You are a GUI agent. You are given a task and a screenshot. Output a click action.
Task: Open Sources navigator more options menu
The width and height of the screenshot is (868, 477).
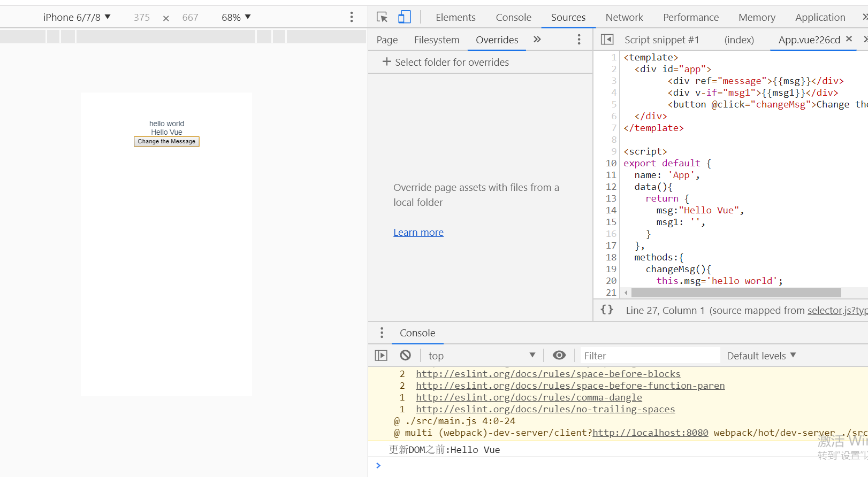(x=579, y=40)
